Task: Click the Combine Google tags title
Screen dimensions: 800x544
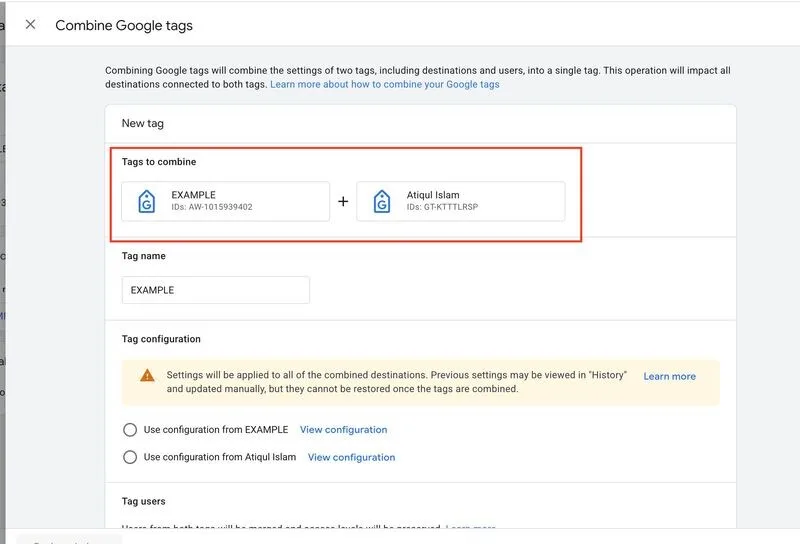Action: pyautogui.click(x=124, y=26)
